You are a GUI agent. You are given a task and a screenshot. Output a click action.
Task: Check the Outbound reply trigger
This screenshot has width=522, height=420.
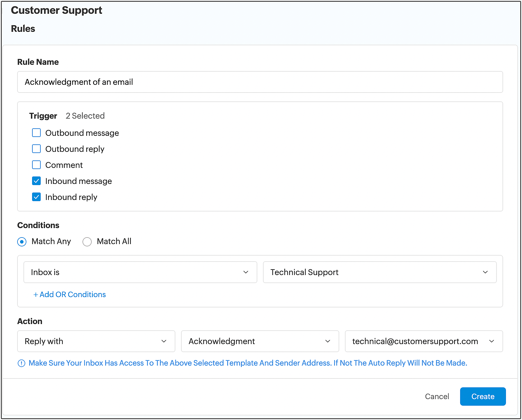pos(36,149)
